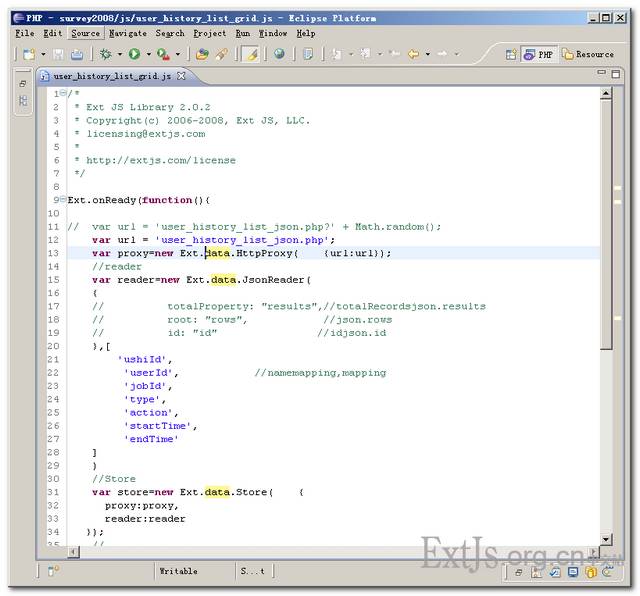
Task: Click the first fast view icon at bottom right
Action: [x=518, y=572]
